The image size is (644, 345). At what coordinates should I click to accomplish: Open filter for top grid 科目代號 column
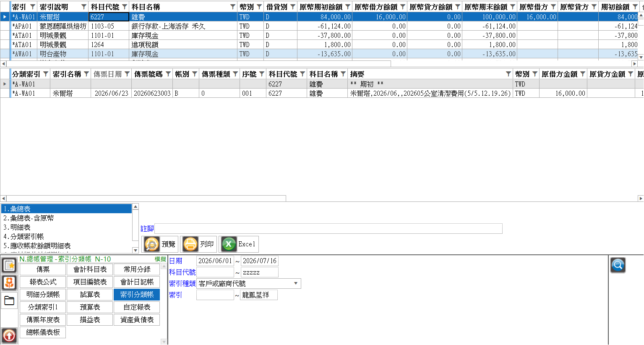point(125,7)
